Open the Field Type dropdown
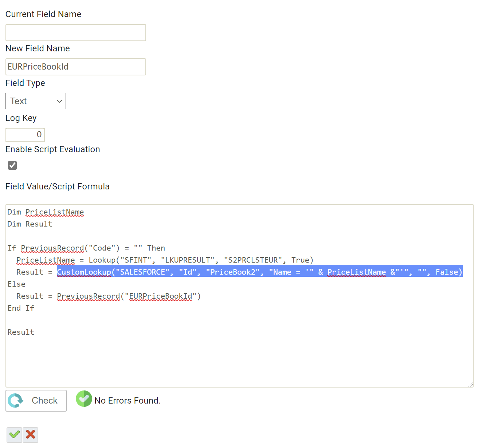The image size is (478, 448). (35, 101)
